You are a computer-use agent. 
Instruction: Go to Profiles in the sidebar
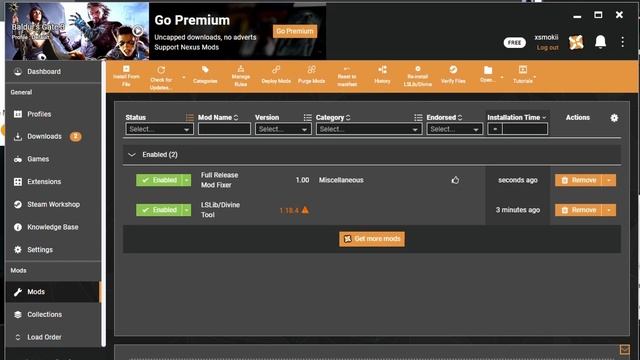pyautogui.click(x=53, y=114)
